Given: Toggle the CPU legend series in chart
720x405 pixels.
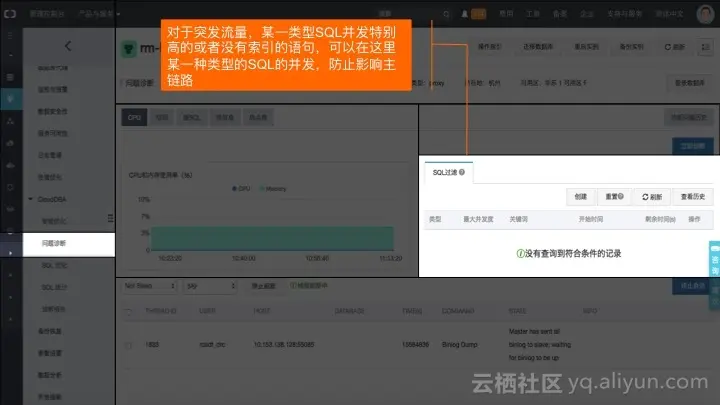Looking at the screenshot, I should [241, 189].
